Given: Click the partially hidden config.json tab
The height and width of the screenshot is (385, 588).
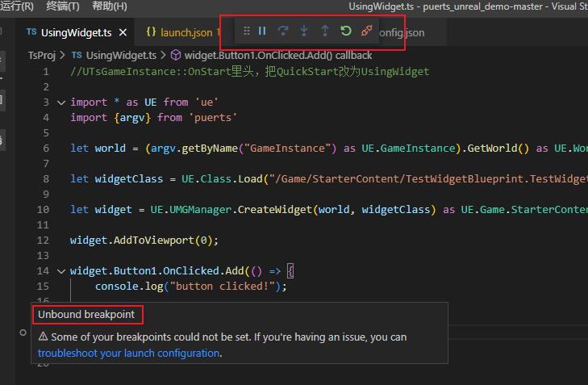Looking at the screenshot, I should pos(402,32).
